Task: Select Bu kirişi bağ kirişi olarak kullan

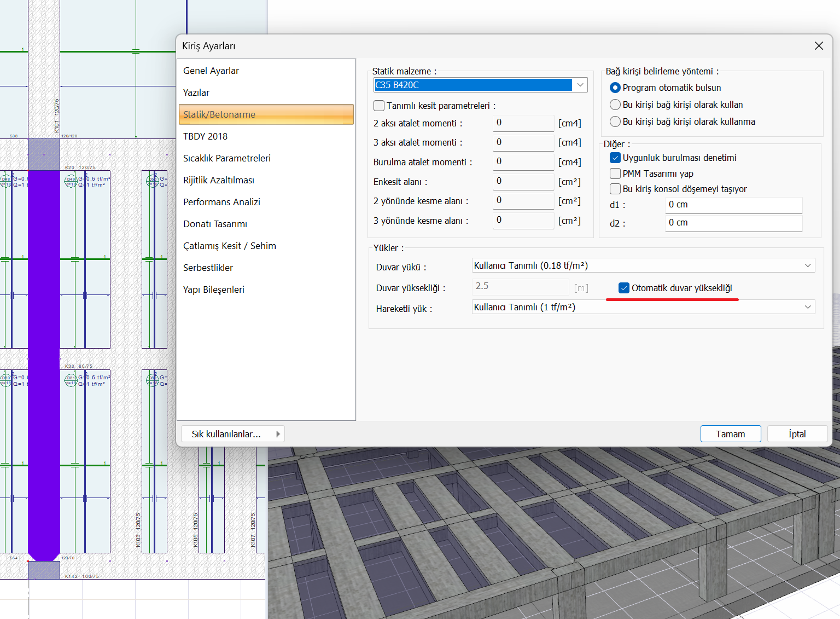Action: click(x=615, y=105)
